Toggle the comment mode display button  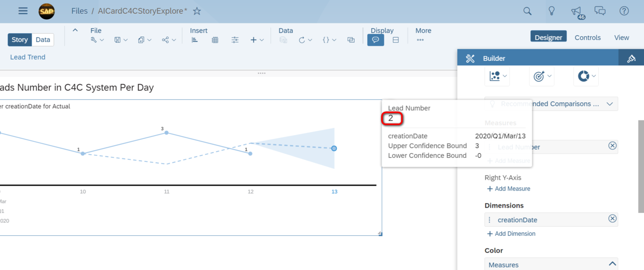pyautogui.click(x=375, y=40)
